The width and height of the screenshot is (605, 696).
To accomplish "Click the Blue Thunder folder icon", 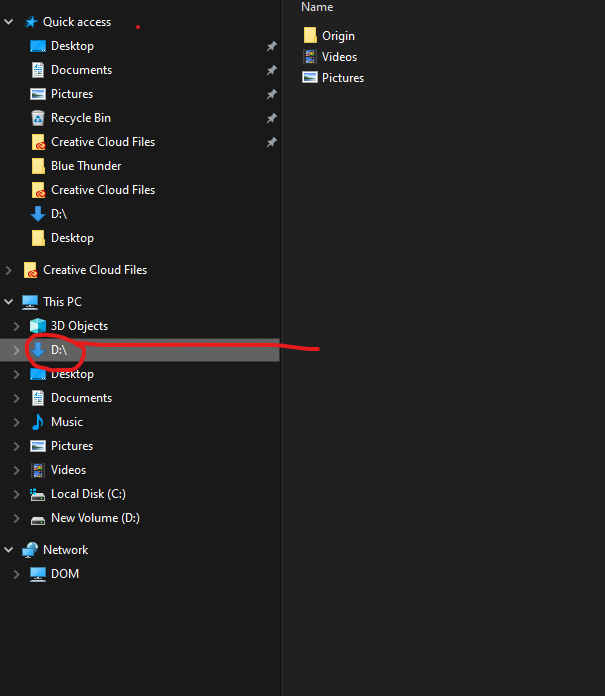I will point(38,166).
